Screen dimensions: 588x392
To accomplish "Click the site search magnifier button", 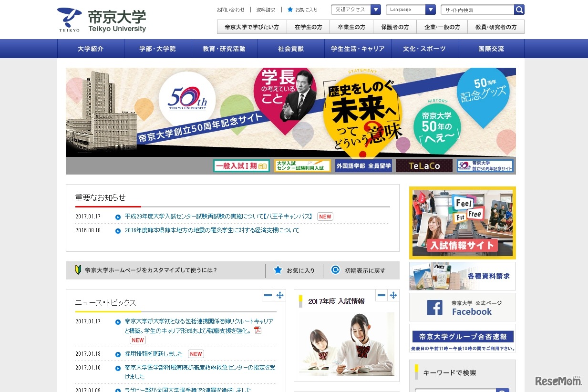I will pos(519,10).
